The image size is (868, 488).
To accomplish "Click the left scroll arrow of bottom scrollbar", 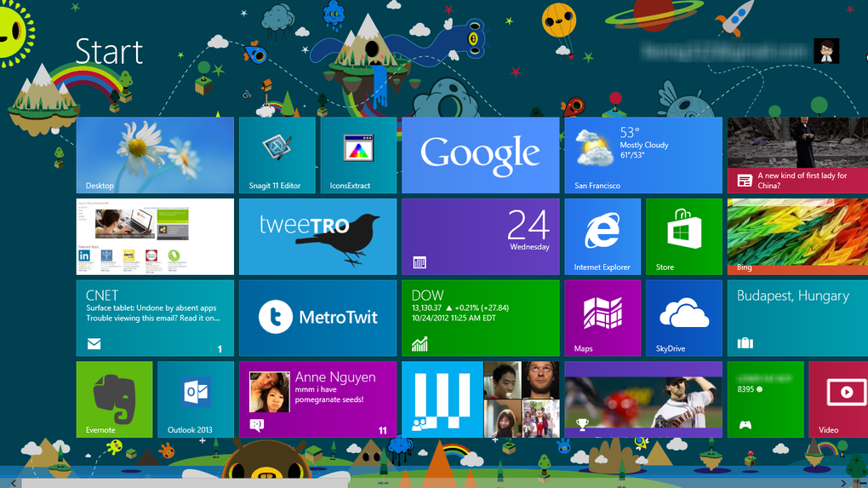I will click(x=14, y=484).
